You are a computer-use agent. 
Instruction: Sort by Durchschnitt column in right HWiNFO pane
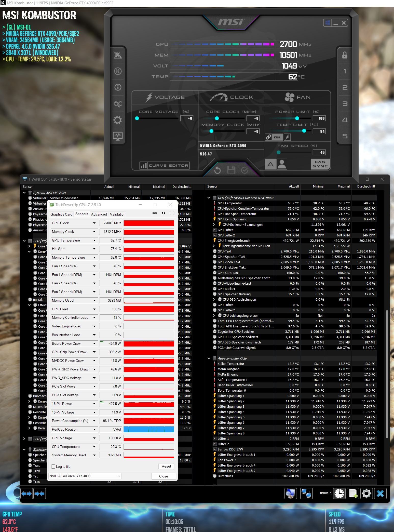click(364, 186)
